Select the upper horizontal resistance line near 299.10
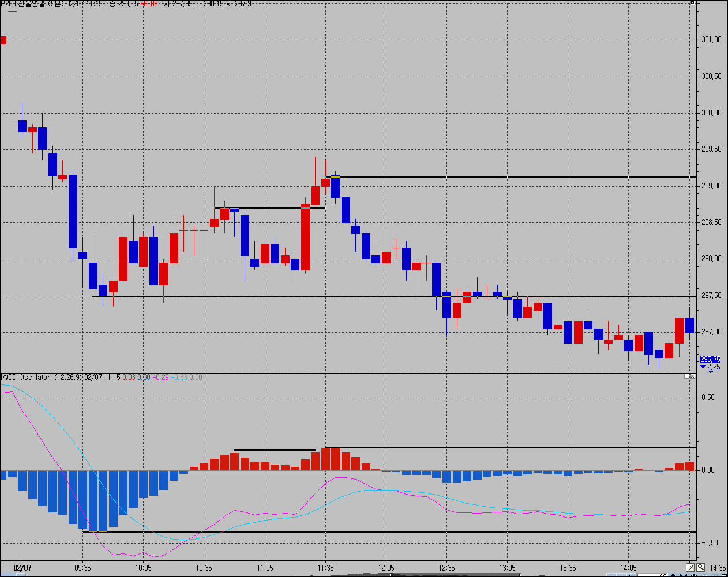The image size is (728, 577). click(x=519, y=177)
